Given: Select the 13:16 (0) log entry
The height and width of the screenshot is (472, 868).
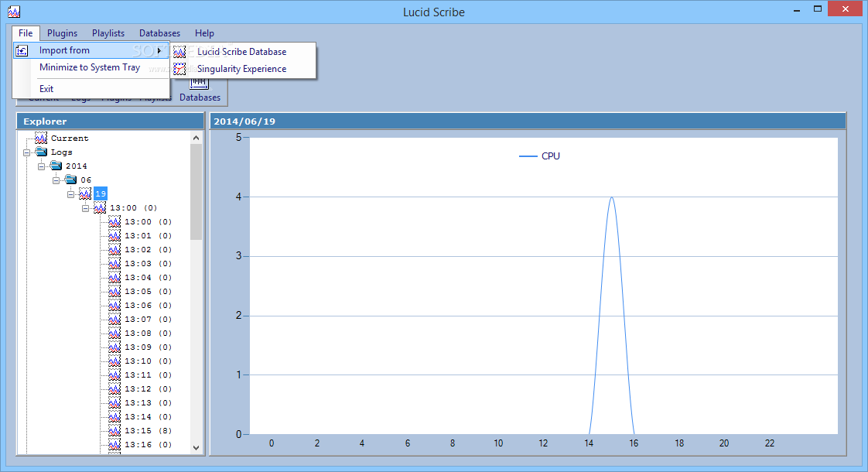Looking at the screenshot, I should pos(148,444).
